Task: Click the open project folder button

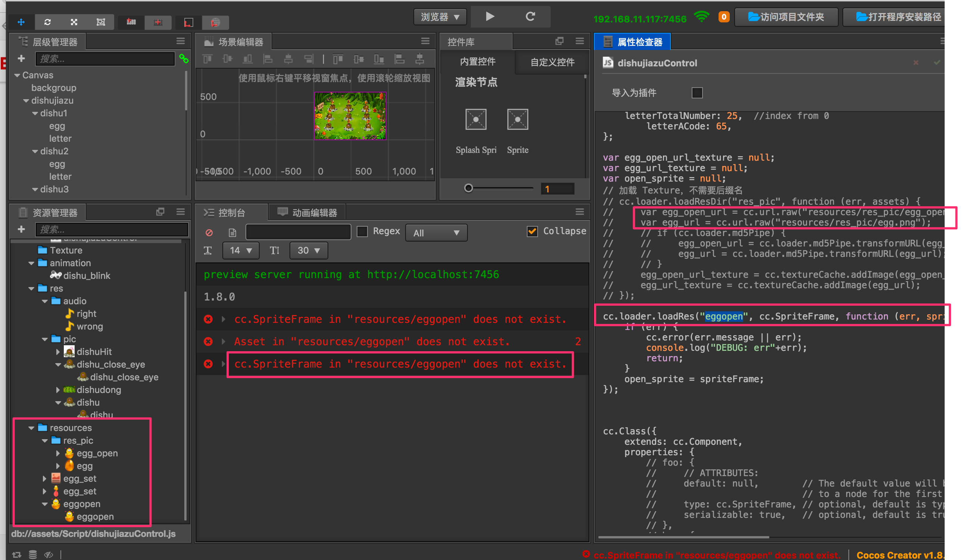Action: [x=786, y=17]
